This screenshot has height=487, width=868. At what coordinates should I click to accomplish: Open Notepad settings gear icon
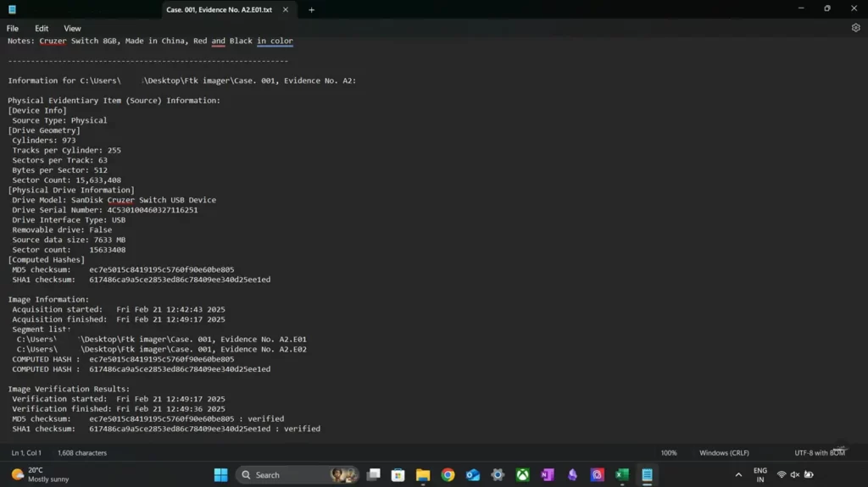click(x=855, y=28)
